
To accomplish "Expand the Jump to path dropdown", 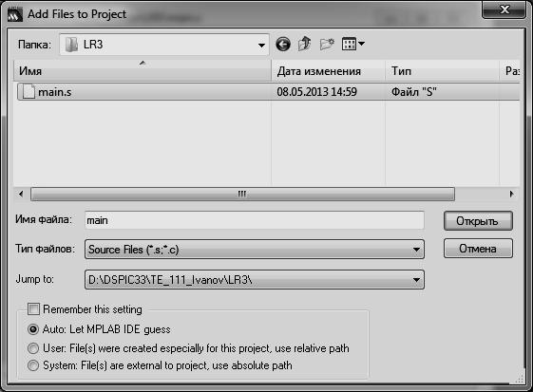I will pos(416,280).
